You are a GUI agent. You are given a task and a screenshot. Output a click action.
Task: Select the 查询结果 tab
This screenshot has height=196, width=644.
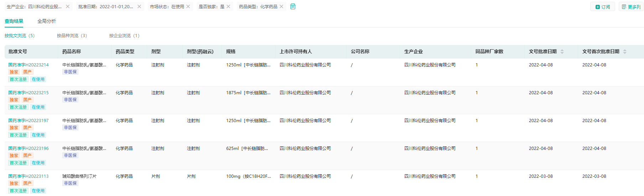(14, 21)
